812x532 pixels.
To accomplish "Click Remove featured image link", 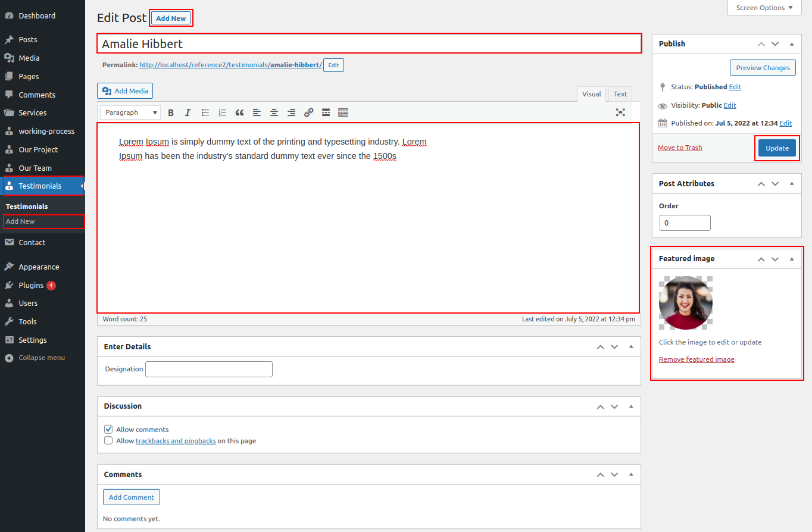I will (697, 359).
